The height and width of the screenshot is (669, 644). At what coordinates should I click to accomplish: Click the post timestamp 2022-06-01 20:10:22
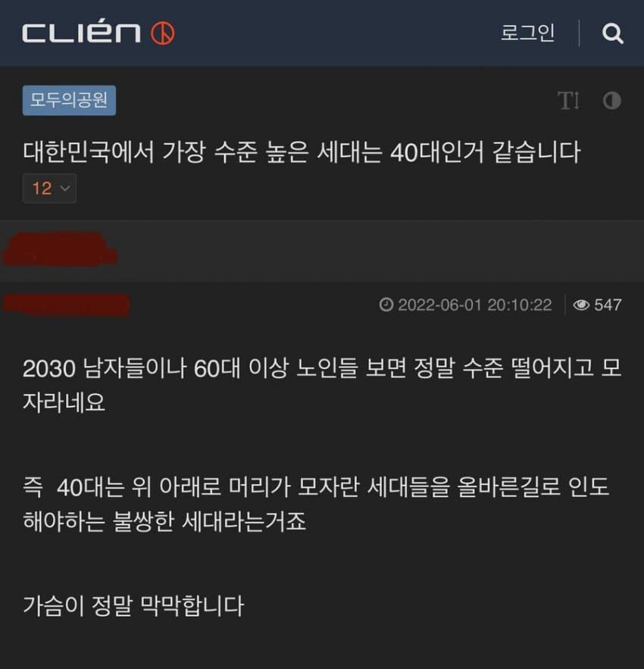pos(474,305)
